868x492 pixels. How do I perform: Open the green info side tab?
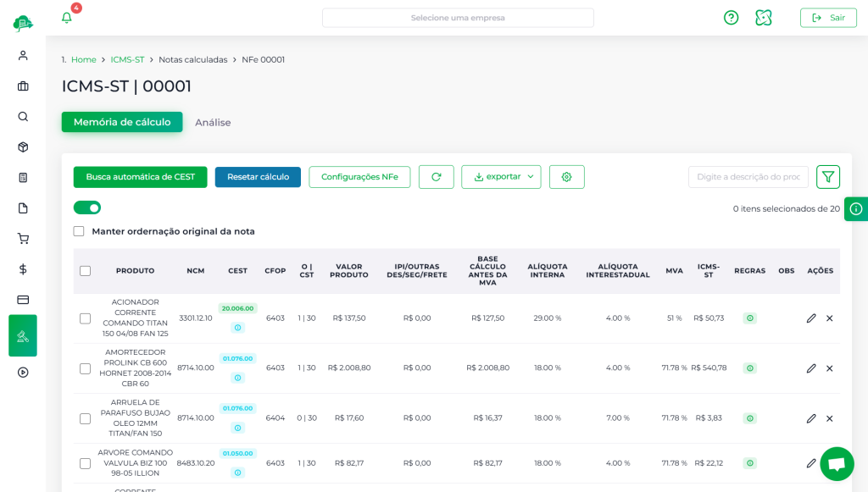(856, 209)
